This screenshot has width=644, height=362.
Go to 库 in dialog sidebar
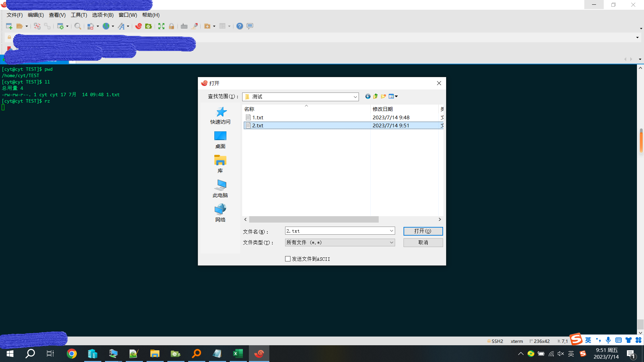click(x=220, y=164)
